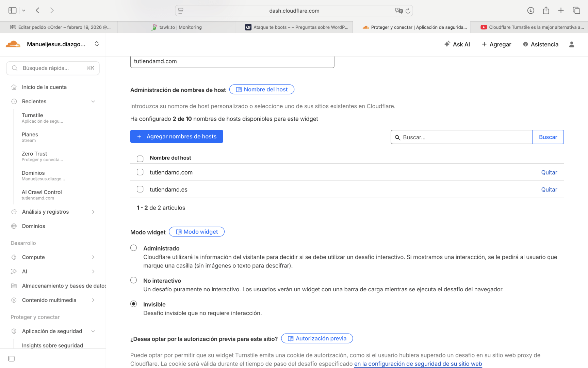588x368 pixels.
Task: Click the Cloudflare logo icon
Action: point(13,44)
